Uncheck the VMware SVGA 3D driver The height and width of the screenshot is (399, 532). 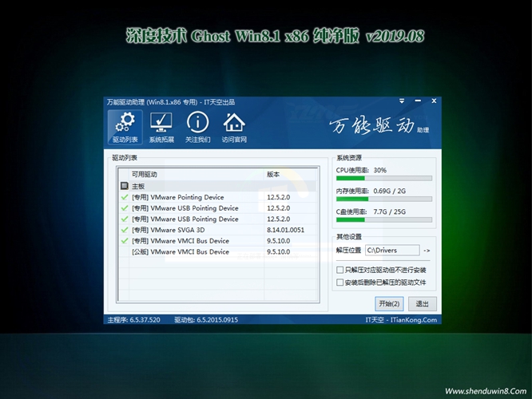coord(125,230)
